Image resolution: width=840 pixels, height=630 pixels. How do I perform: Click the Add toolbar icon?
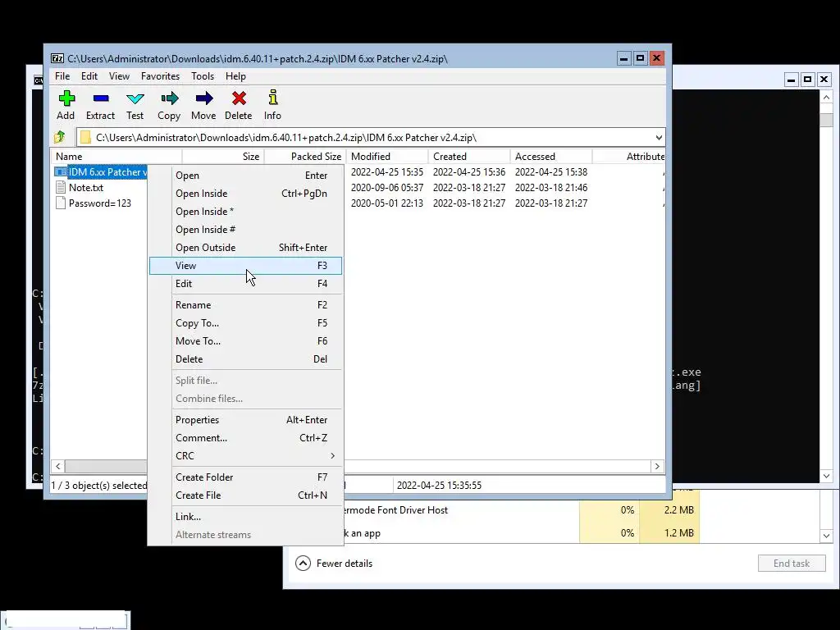[66, 98]
